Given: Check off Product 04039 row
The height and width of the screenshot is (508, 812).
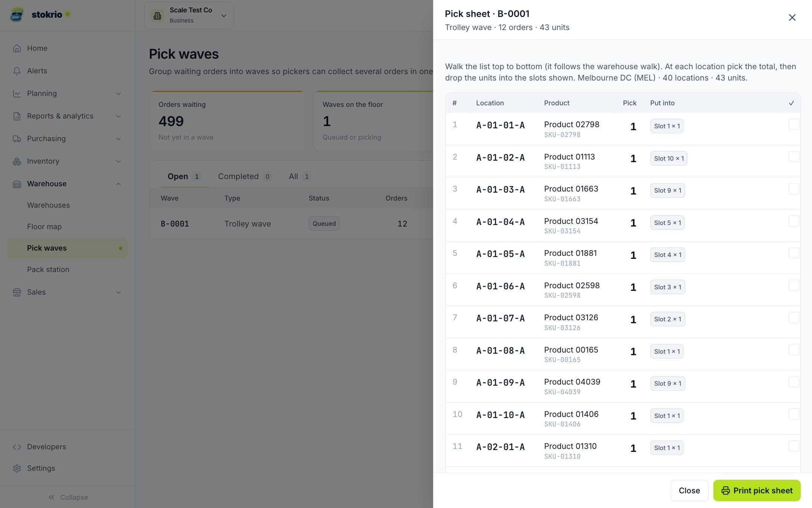Looking at the screenshot, I should (794, 382).
